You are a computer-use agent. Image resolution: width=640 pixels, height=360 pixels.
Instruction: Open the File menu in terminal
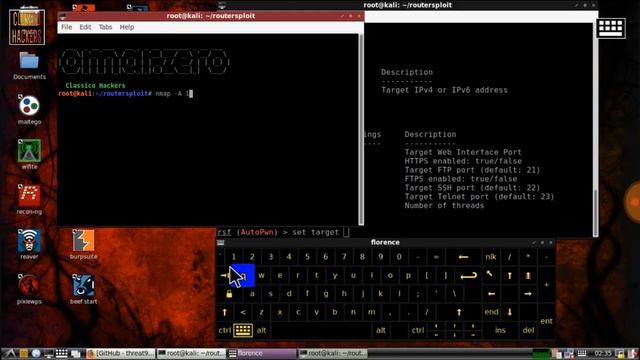pos(66,27)
